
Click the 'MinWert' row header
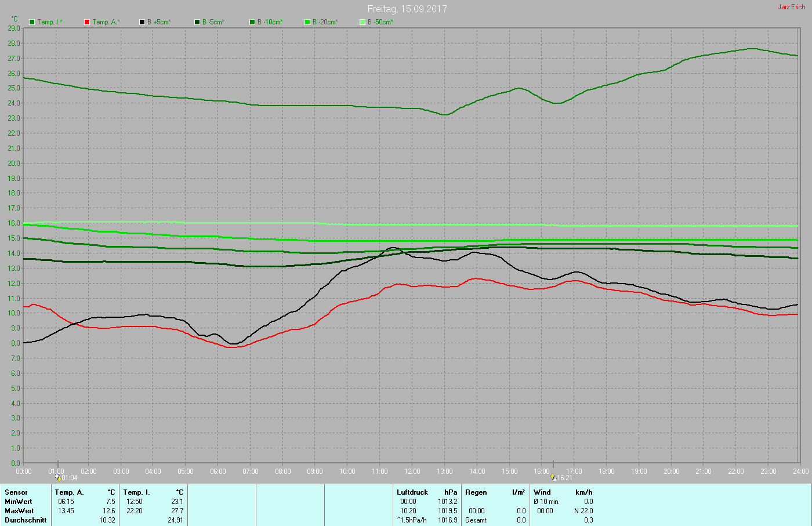tap(19, 502)
